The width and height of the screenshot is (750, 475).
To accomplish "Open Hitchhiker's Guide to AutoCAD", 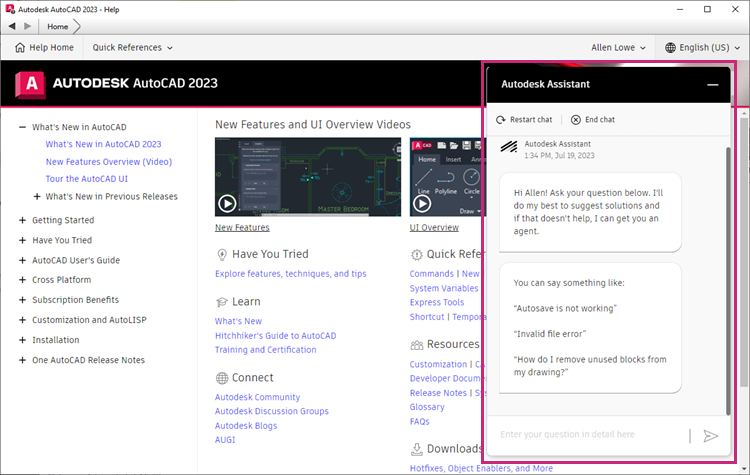I will (276, 336).
